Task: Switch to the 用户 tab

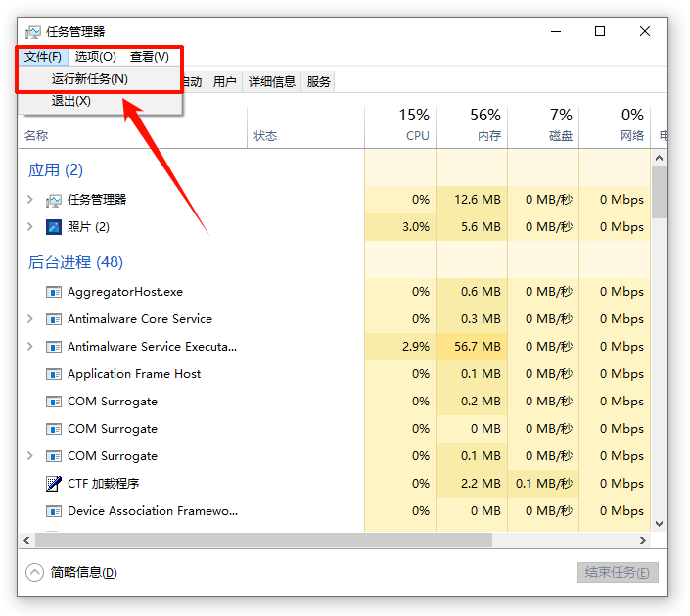Action: click(x=224, y=82)
